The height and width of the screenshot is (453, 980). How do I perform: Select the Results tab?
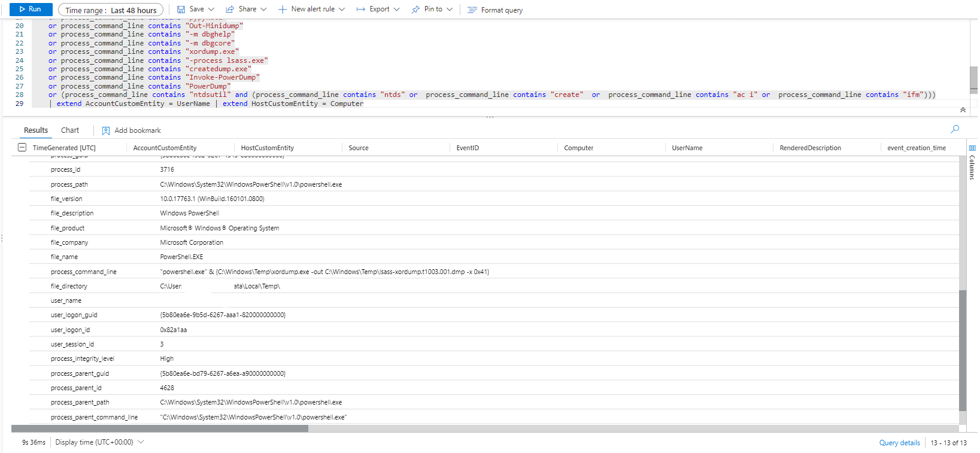coord(36,130)
